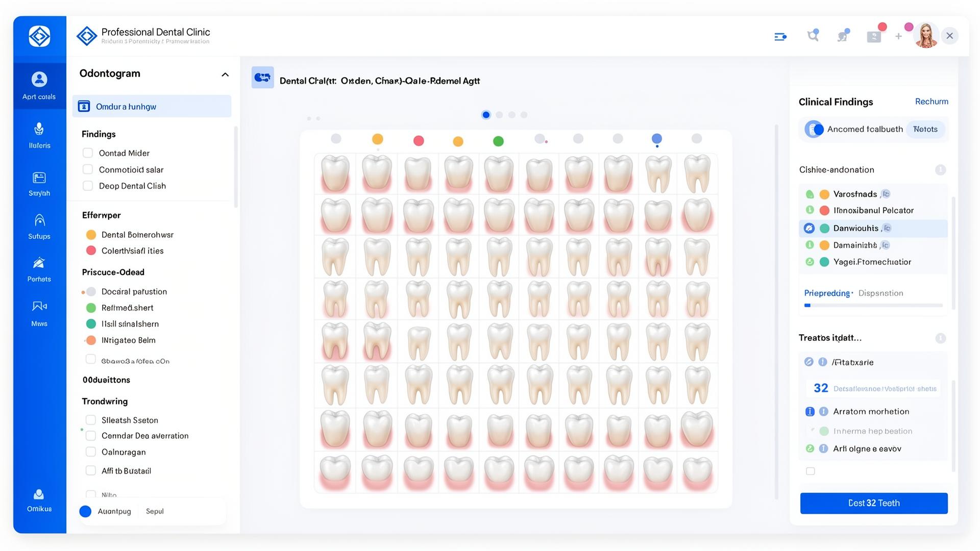980x551 pixels.
Task: Select the Danwiouhis finding row
Action: click(873, 228)
